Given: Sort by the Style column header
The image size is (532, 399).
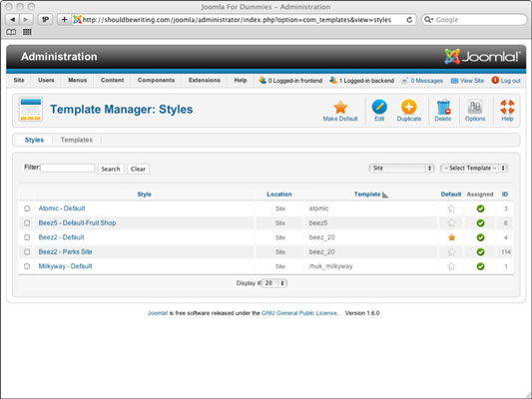Looking at the screenshot, I should (144, 195).
